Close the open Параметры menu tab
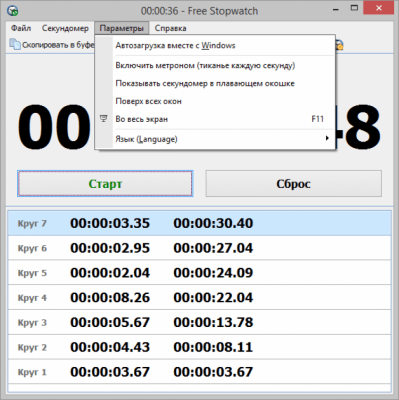This screenshot has width=399, height=400. (121, 28)
